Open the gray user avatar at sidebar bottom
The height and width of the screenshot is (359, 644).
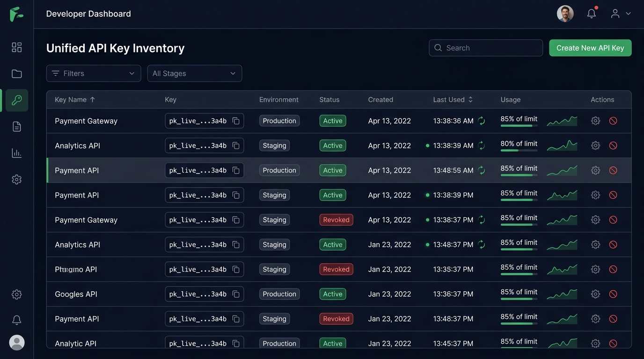[x=17, y=343]
